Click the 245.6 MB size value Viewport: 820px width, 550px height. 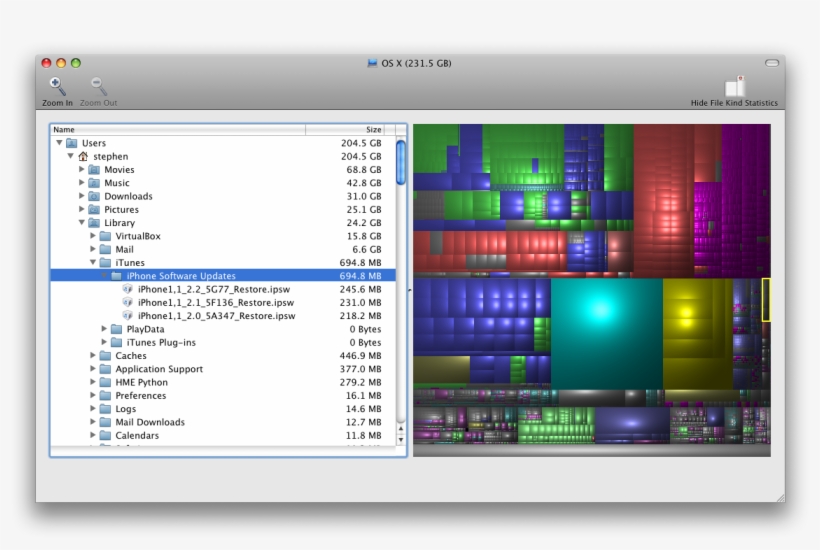(360, 289)
